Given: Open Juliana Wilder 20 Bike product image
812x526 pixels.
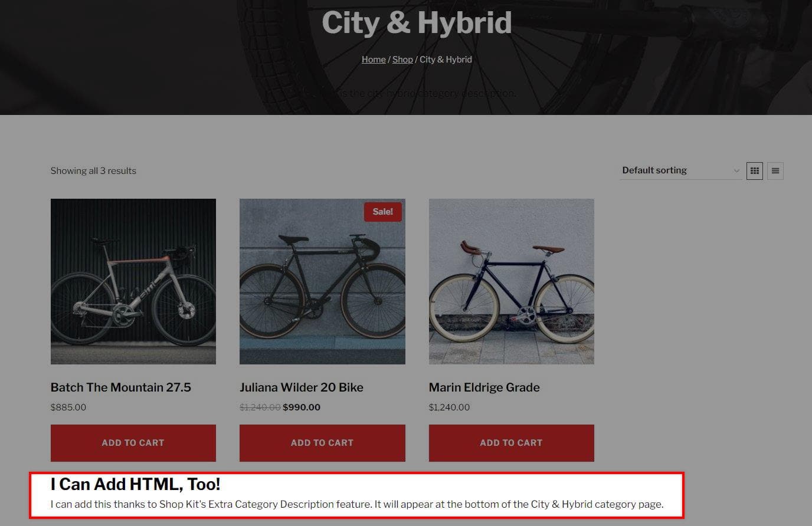Looking at the screenshot, I should point(322,281).
